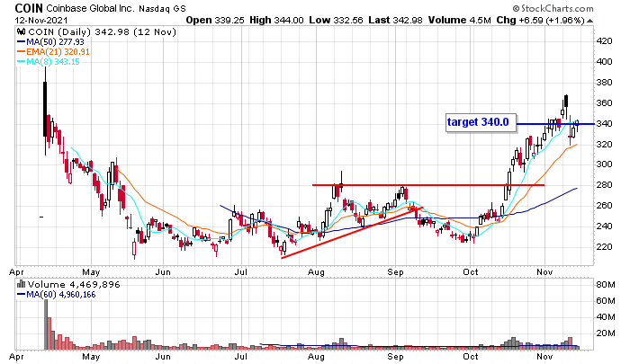Image resolution: width=630 pixels, height=364 pixels.
Task: Click the Aug label under price chart
Action: (316, 272)
